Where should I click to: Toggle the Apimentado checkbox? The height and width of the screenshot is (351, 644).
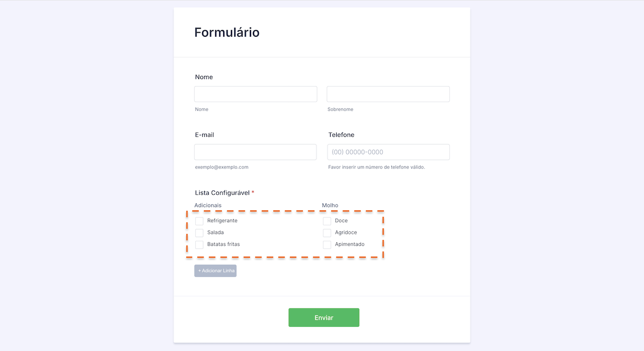click(327, 245)
